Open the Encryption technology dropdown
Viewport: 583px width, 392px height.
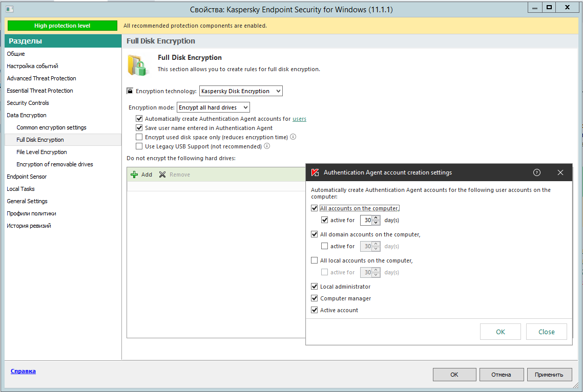pos(241,91)
